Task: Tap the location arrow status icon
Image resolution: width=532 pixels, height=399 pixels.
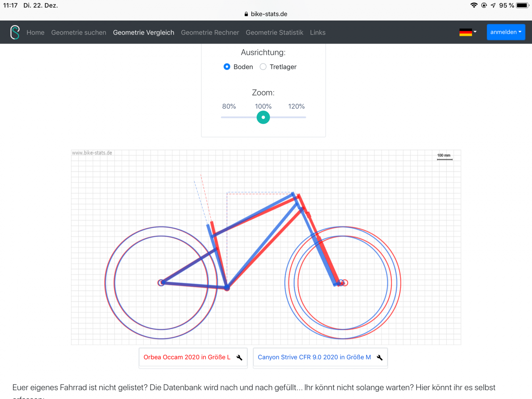Action: 493,5
